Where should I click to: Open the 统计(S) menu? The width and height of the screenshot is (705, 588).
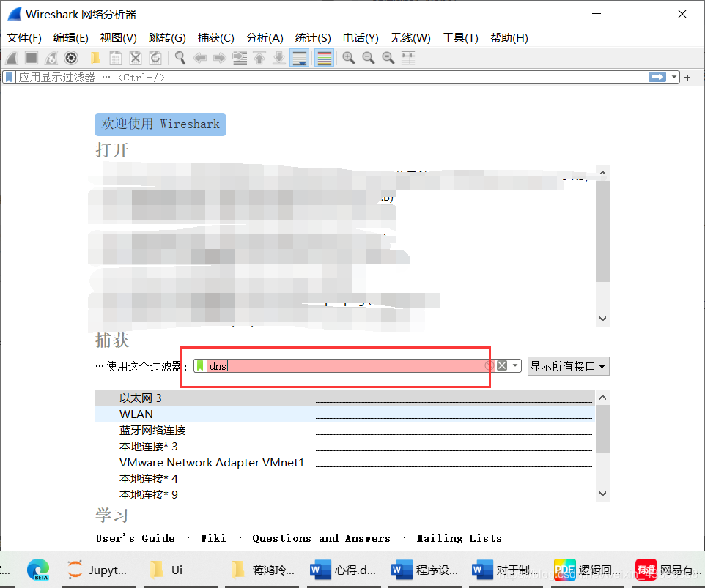pyautogui.click(x=313, y=37)
